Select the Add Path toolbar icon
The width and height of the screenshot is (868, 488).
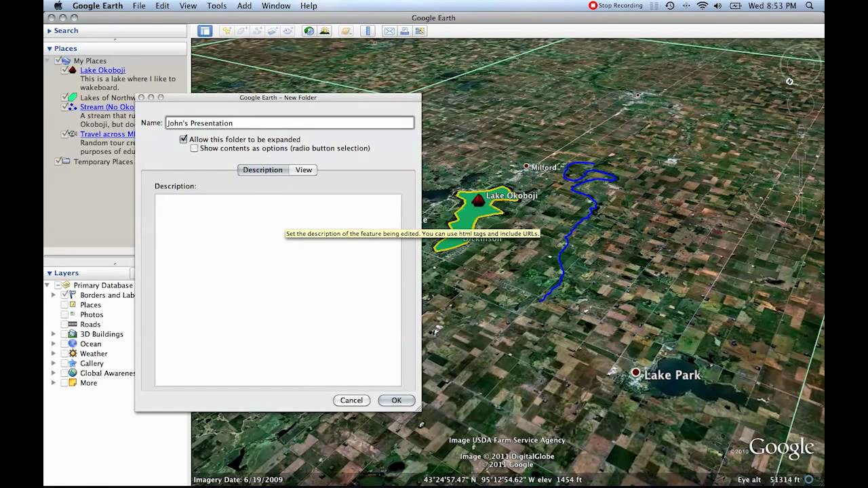(x=257, y=30)
